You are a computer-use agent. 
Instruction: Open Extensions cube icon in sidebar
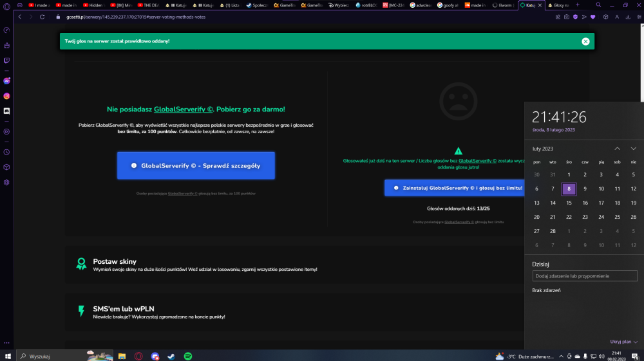click(6, 167)
